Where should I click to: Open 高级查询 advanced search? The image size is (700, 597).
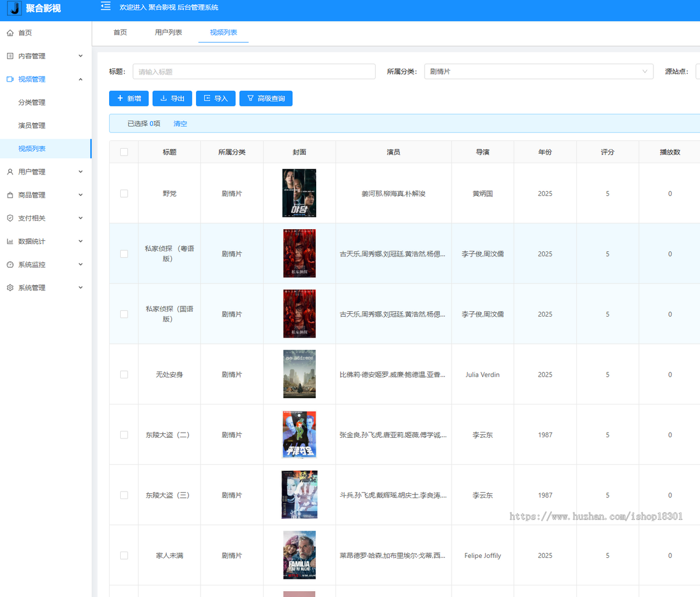click(x=266, y=99)
